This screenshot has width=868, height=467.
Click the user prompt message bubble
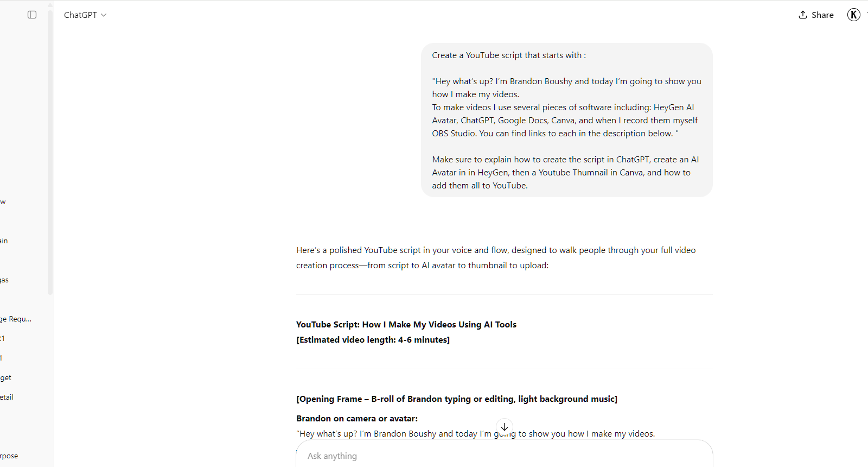pyautogui.click(x=567, y=120)
